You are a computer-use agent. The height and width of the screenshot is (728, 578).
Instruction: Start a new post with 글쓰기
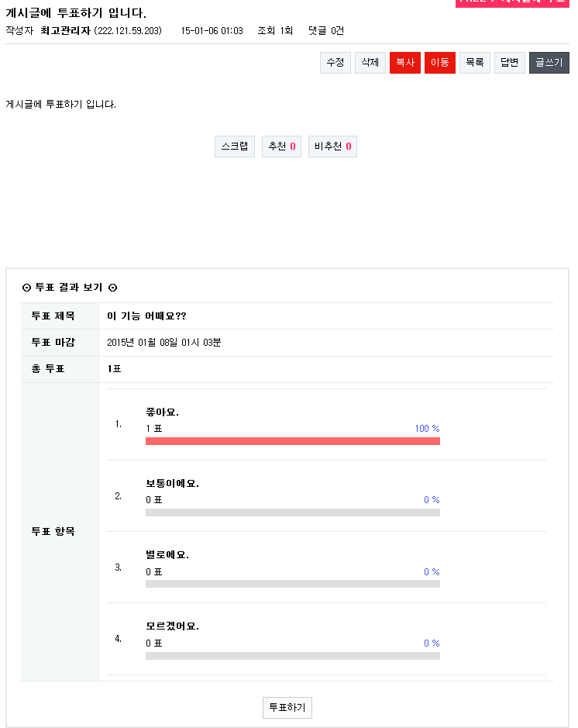click(x=549, y=63)
